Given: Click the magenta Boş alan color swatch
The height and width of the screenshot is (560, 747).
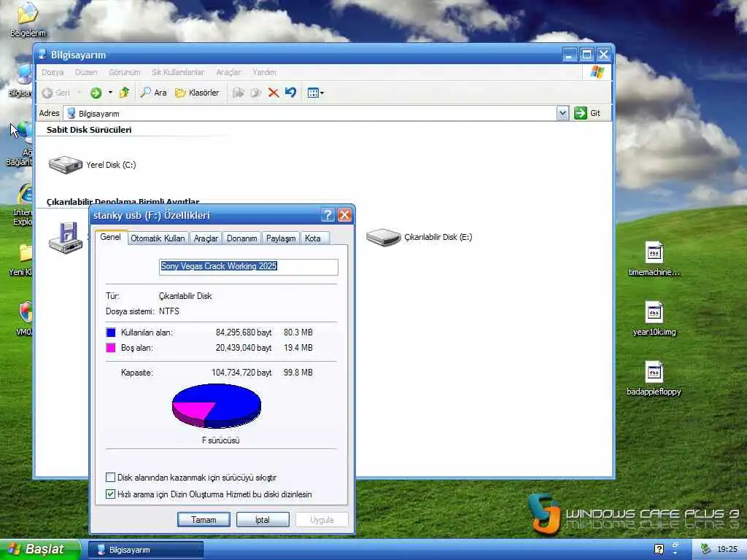Looking at the screenshot, I should pos(111,348).
